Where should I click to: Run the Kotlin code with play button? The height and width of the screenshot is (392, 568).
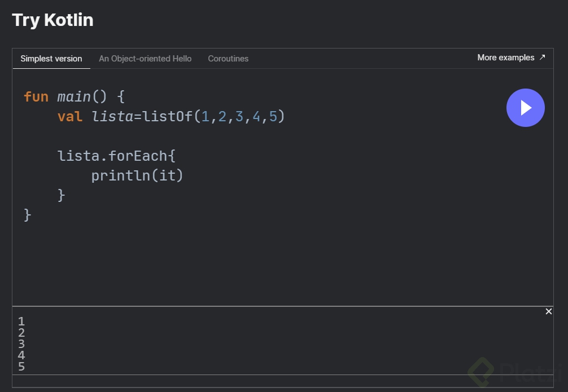[x=525, y=108]
